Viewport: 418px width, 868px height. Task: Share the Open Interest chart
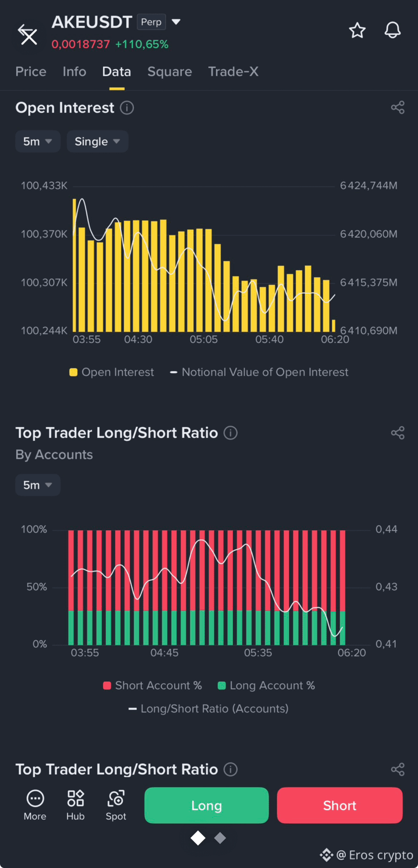tap(398, 107)
